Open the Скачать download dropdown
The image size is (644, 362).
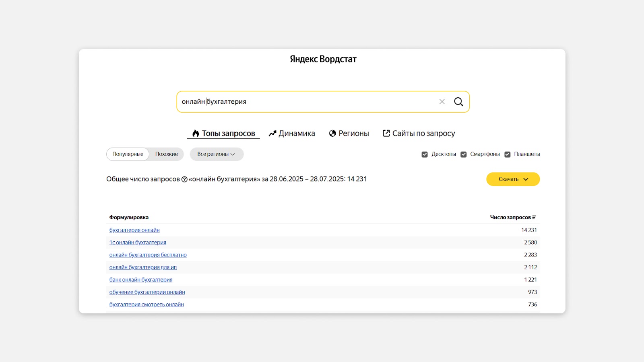point(513,179)
